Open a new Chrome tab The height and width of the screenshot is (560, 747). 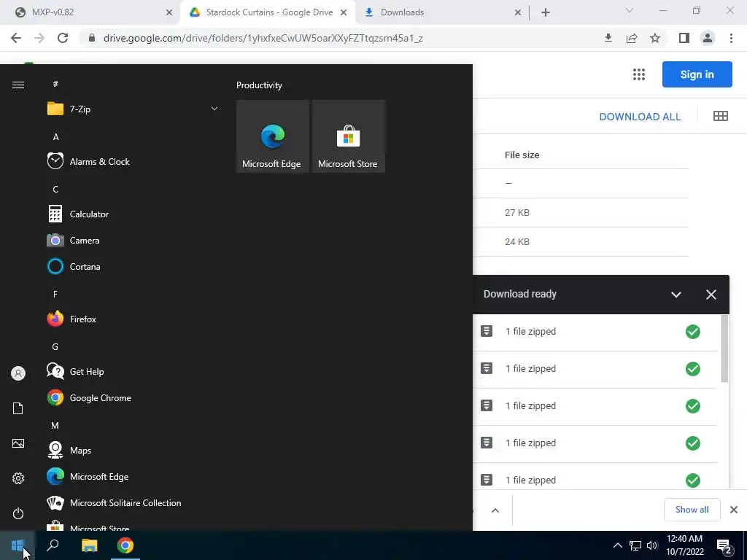click(x=546, y=12)
